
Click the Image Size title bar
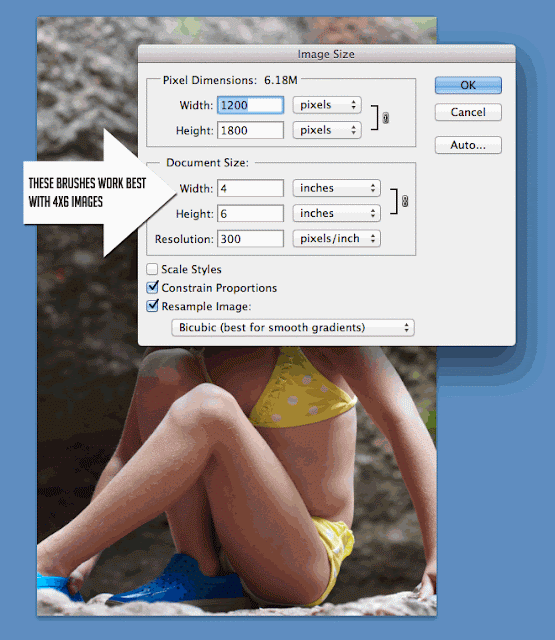tap(326, 54)
